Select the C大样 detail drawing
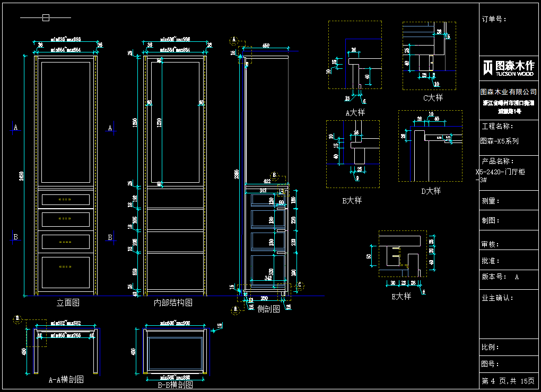This screenshot has width=541, height=392. 429,56
